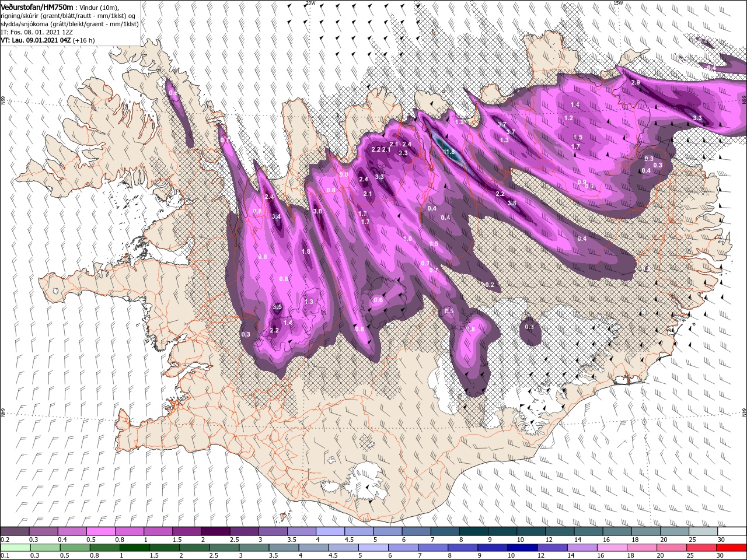
Task: Pick the navy blue swatch in lower legend row
Action: coord(522,547)
